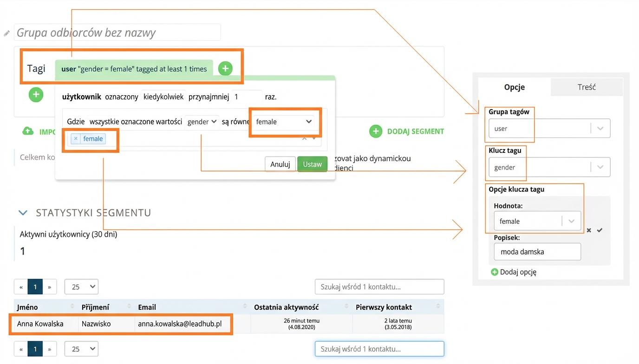Open the Grupa tagów dropdown showing user

[549, 129]
